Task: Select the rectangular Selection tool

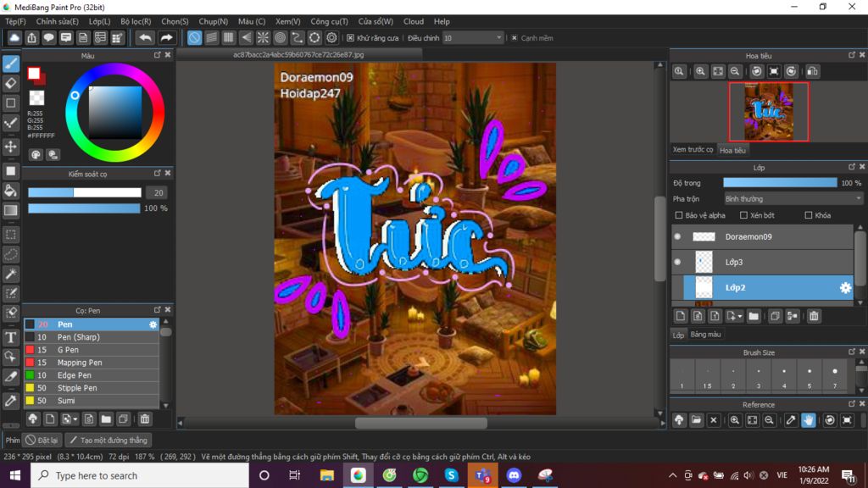Action: (x=10, y=235)
